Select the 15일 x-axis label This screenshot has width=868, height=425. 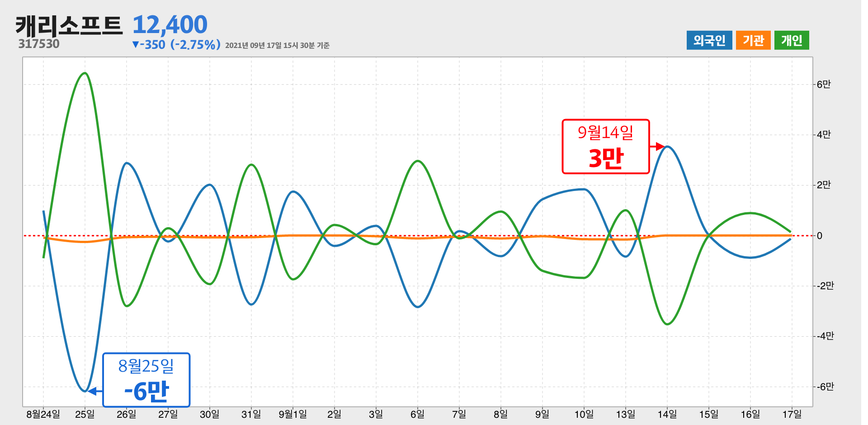[709, 414]
